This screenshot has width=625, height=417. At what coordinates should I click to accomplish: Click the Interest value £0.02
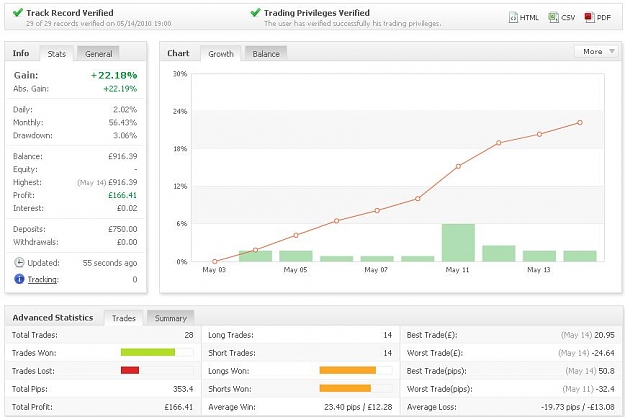click(x=127, y=208)
